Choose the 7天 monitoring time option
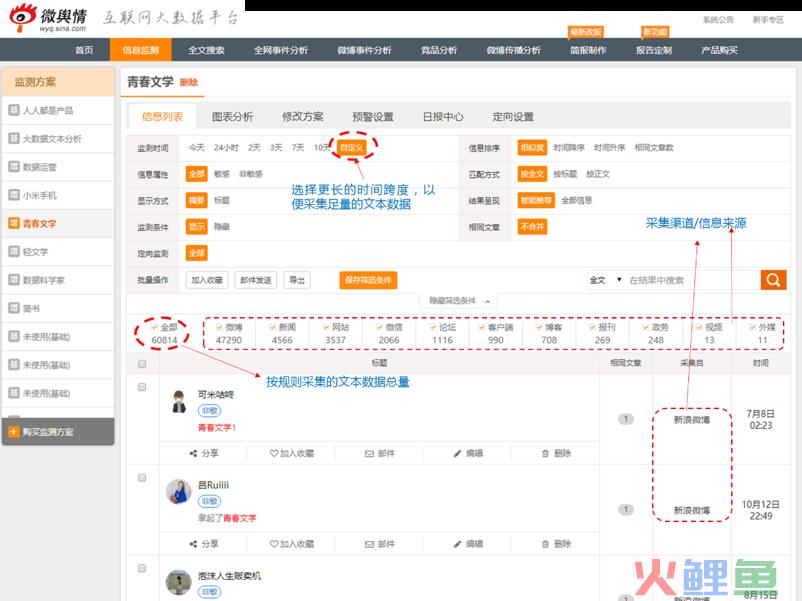Viewport: 802px width, 601px height. (x=298, y=147)
